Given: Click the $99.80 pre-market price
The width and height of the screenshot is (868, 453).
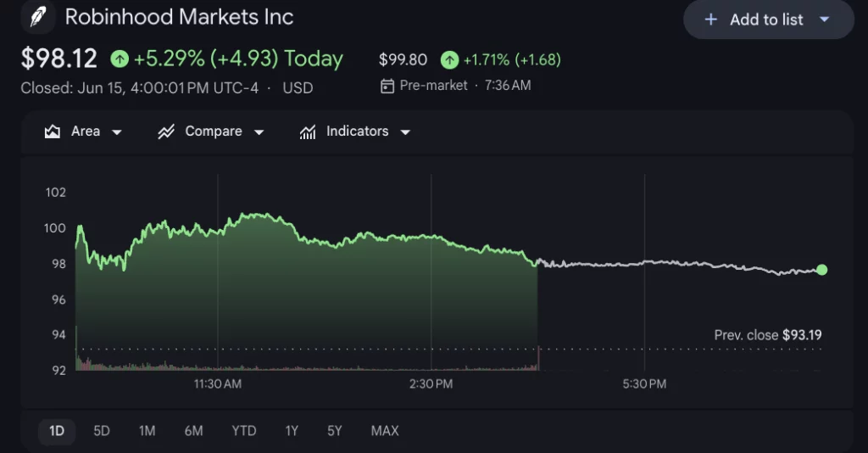Looking at the screenshot, I should pos(403,60).
